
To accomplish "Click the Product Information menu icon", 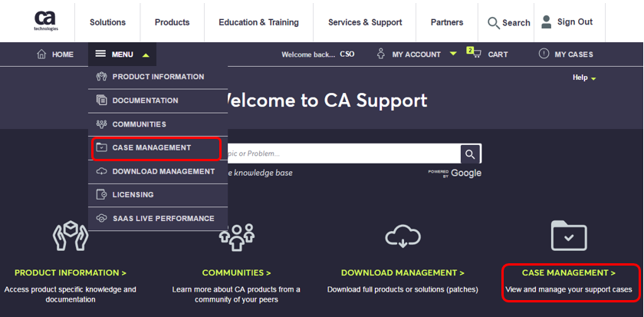I will tap(101, 77).
